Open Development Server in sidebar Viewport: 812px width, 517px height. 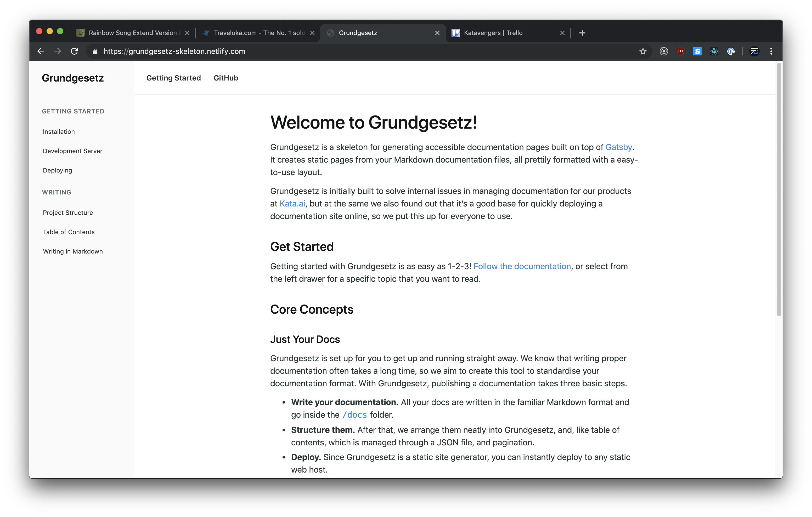click(72, 151)
